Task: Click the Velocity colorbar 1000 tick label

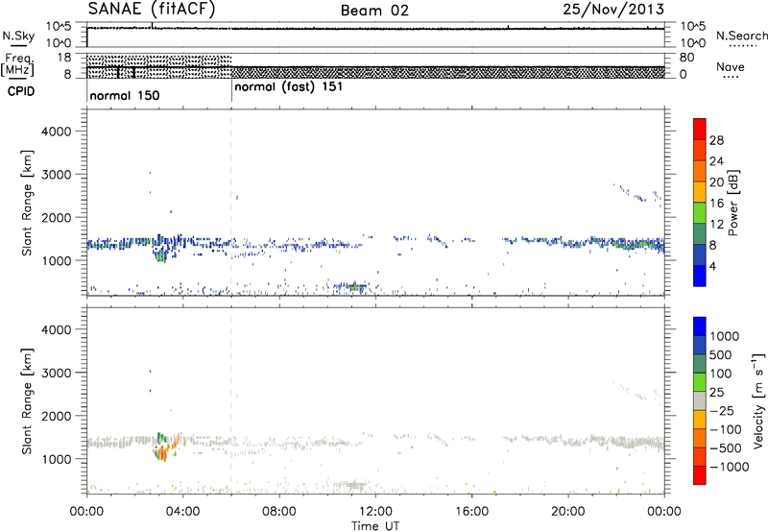Action: click(725, 336)
